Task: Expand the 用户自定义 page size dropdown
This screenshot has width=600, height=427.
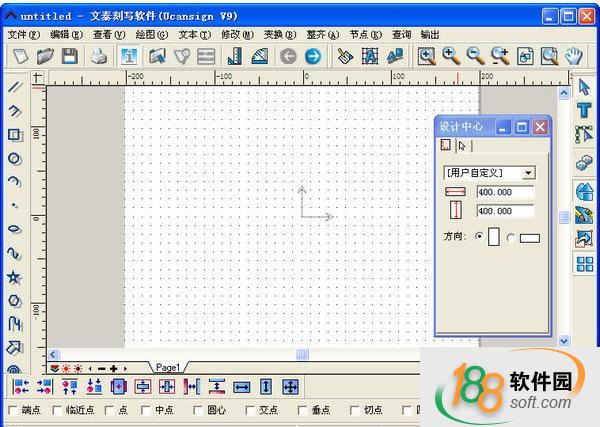Action: (528, 173)
